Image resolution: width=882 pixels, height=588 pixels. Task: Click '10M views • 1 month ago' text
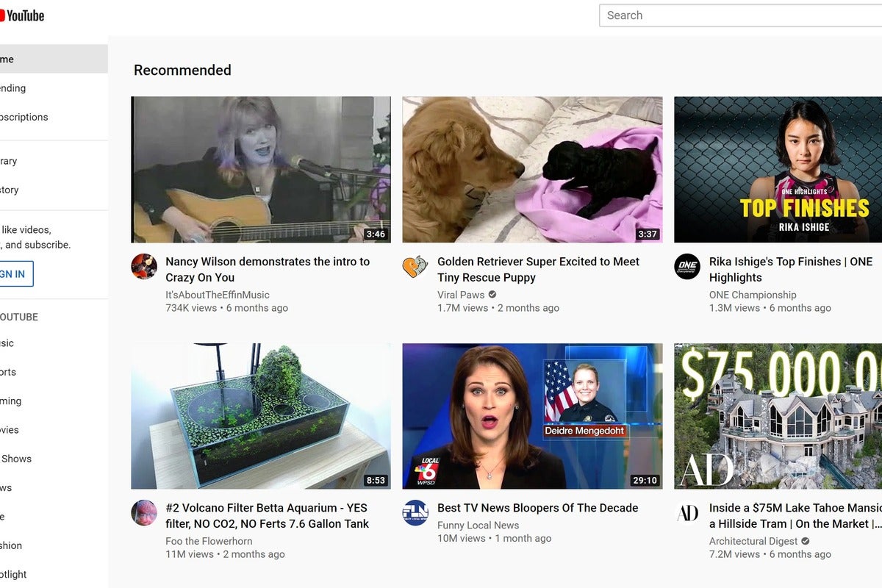coord(494,539)
